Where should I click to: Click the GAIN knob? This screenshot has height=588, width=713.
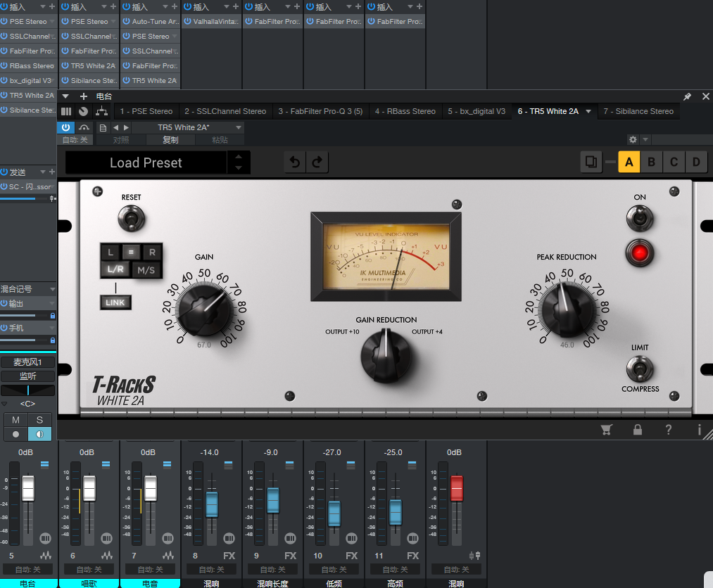(205, 310)
